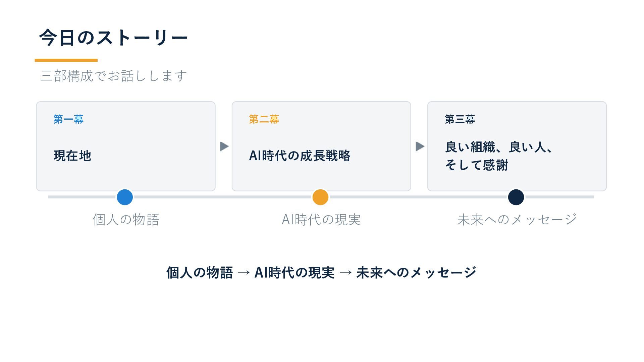This screenshot has height=362, width=644.
Task: Click the subtitle 三部構成でお話しします
Action: 114,76
